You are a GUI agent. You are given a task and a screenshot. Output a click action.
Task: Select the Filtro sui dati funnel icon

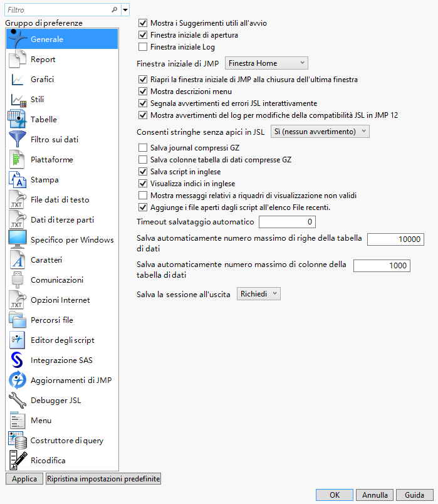pos(18,139)
